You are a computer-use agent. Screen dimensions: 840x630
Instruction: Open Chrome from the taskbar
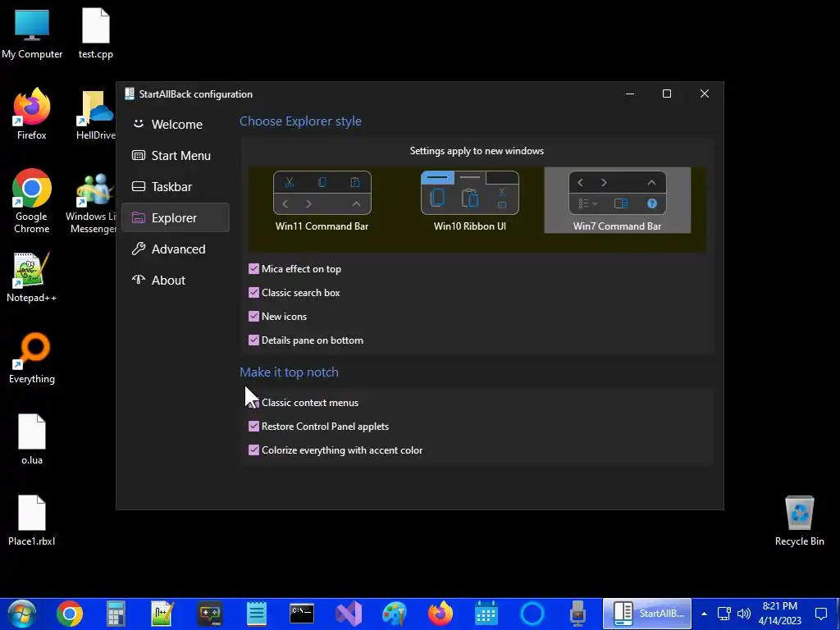point(70,614)
